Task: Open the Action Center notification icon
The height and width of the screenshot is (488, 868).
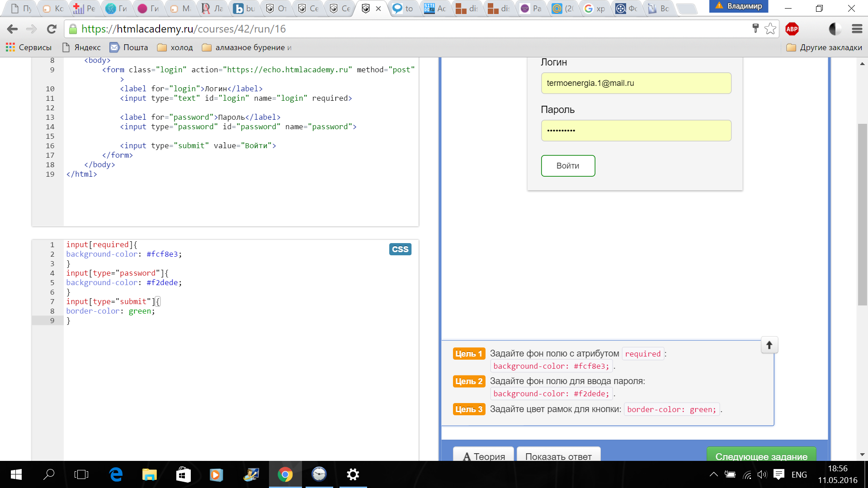Action: (779, 474)
